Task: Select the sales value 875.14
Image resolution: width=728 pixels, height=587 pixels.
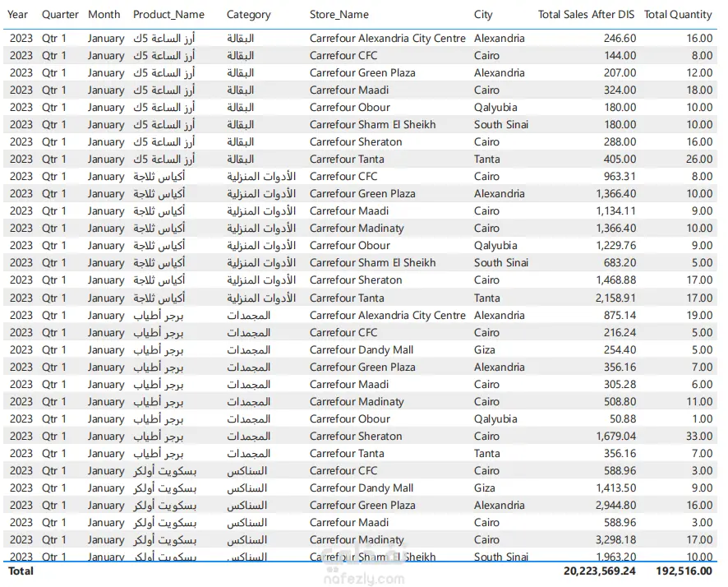Action: click(620, 315)
